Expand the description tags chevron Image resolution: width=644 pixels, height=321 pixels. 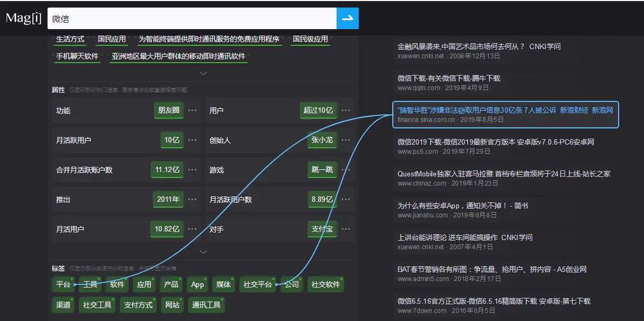coord(203,73)
